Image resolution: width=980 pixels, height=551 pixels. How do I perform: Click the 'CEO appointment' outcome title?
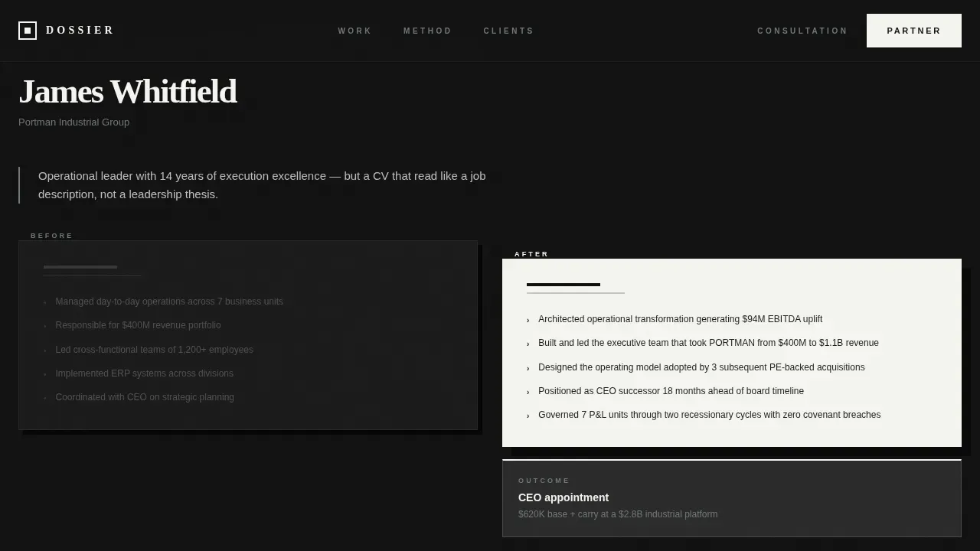563,497
